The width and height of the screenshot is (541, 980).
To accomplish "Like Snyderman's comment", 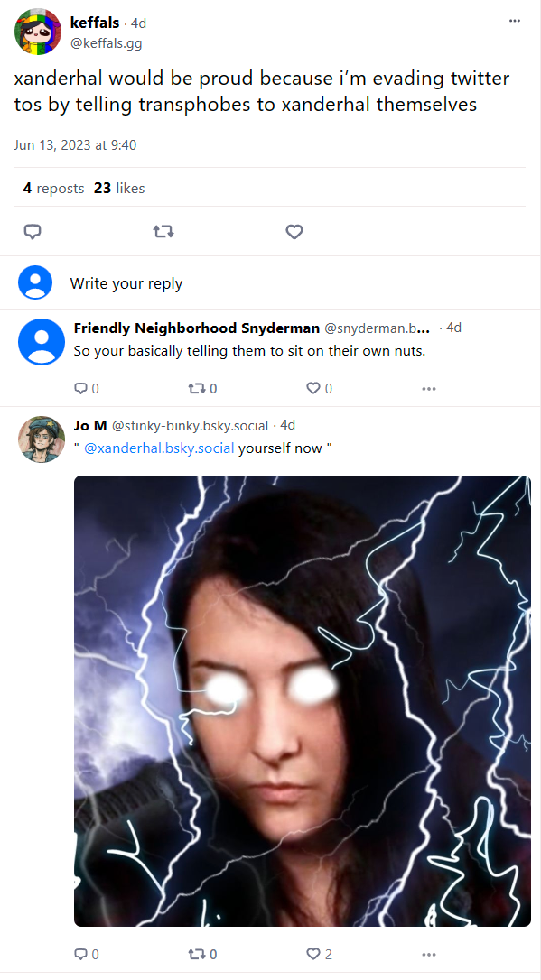I will [x=319, y=389].
